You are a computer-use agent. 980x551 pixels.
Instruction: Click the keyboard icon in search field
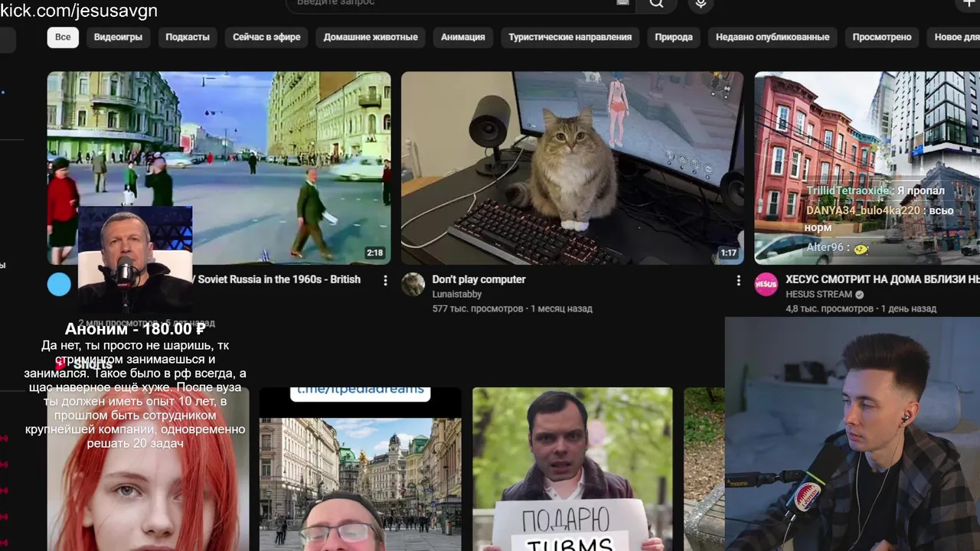[x=622, y=2]
